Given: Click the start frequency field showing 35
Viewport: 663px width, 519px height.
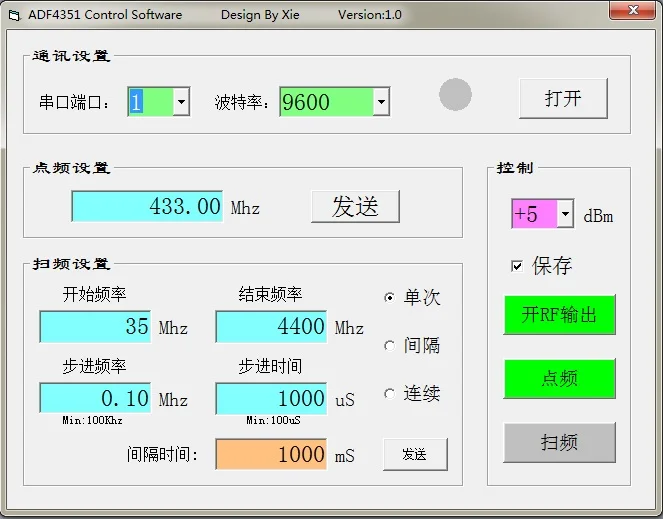Looking at the screenshot, I should coord(95,326).
